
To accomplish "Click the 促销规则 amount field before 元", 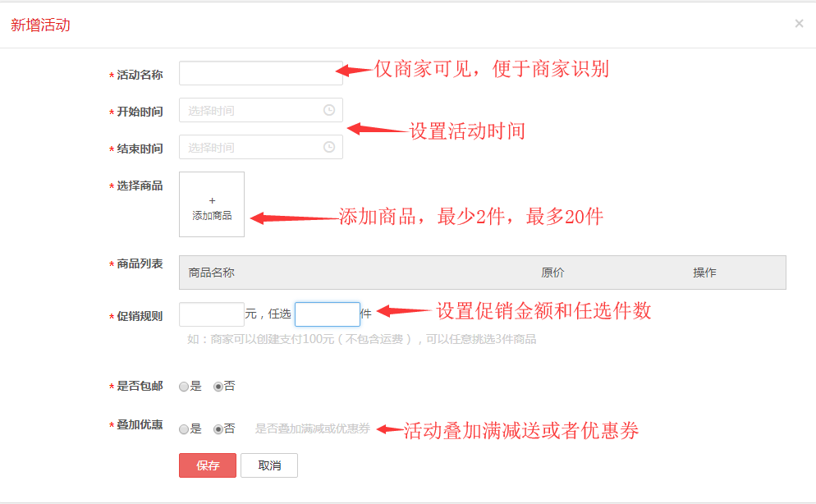I will coord(211,314).
